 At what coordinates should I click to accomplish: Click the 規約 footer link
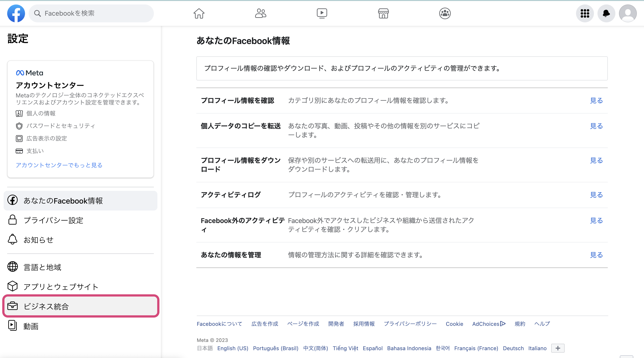(520, 324)
